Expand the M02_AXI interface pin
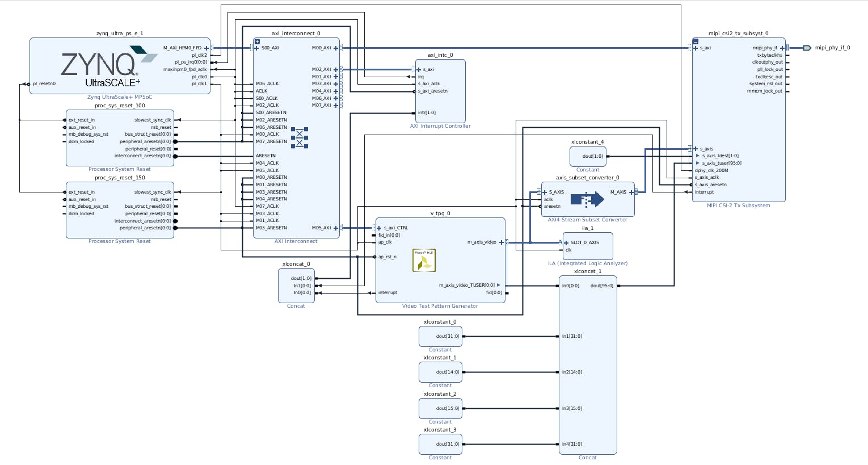868x465 pixels. click(x=336, y=70)
